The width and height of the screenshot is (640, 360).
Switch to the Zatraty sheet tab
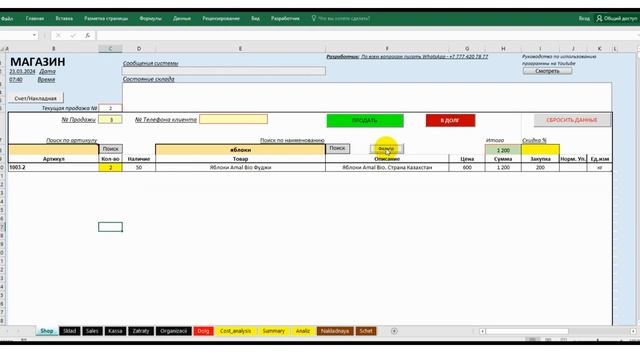141,331
